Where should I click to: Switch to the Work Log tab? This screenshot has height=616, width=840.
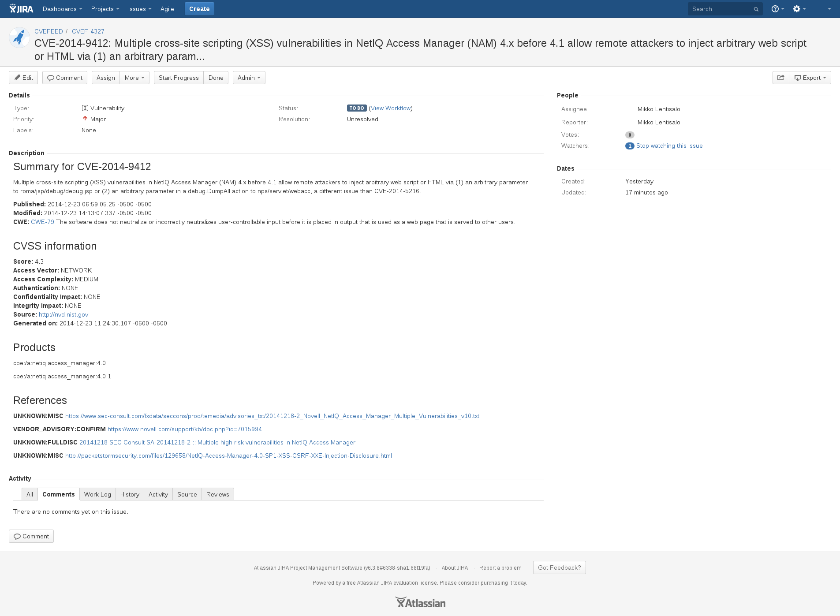click(97, 494)
